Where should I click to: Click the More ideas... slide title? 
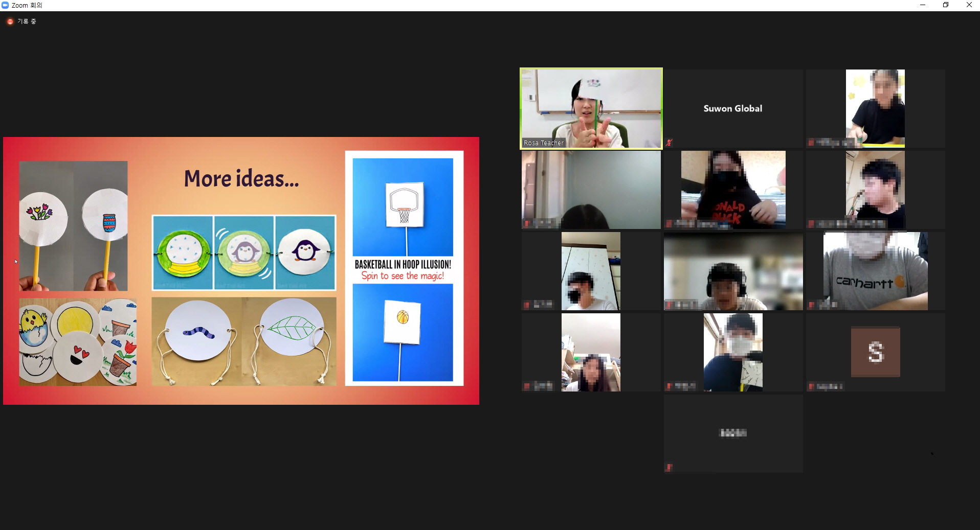pos(241,179)
